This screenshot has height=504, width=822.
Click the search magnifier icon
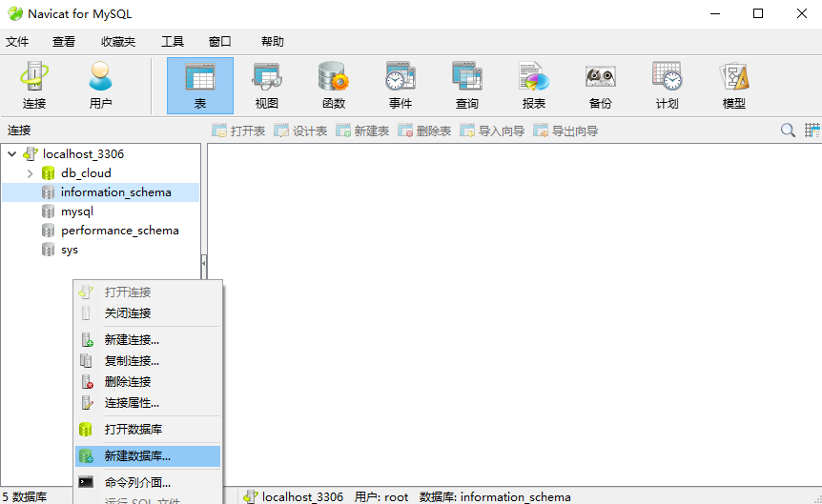(788, 130)
